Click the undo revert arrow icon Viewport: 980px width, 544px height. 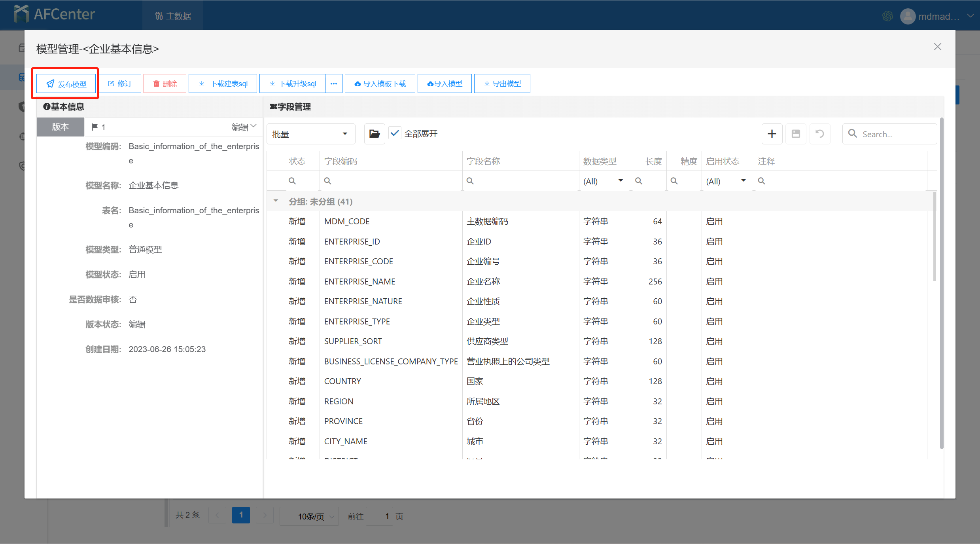coord(820,134)
